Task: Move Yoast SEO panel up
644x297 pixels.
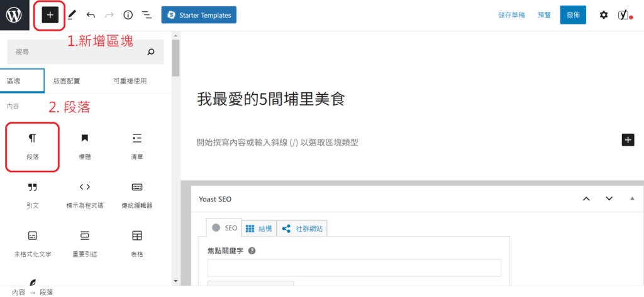Action: 587,199
